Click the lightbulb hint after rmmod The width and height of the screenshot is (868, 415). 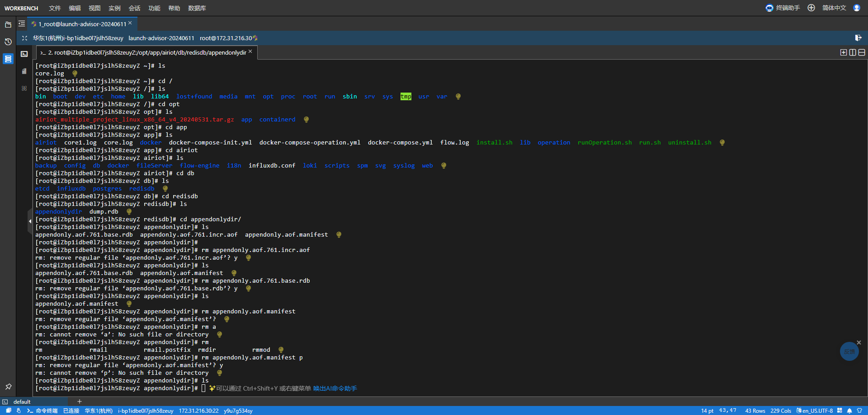[x=281, y=350]
